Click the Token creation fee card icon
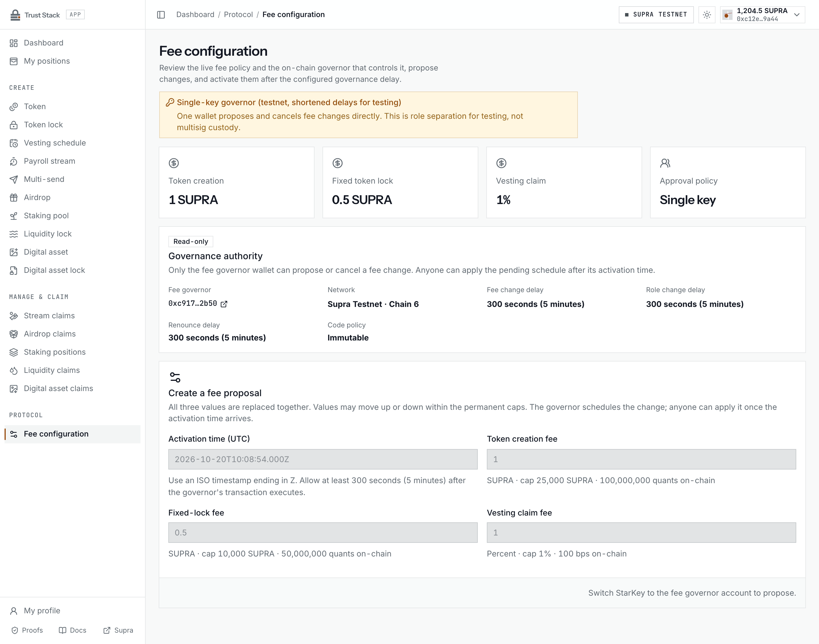This screenshot has width=819, height=644. (x=174, y=163)
